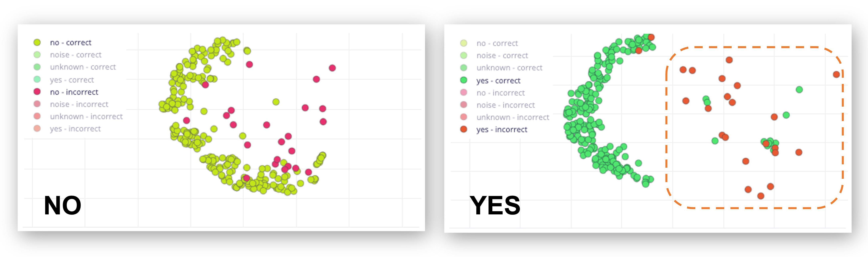Toggle 'noise - incorrect' legend entry in YES plot
The width and height of the screenshot is (868, 257).
click(505, 105)
